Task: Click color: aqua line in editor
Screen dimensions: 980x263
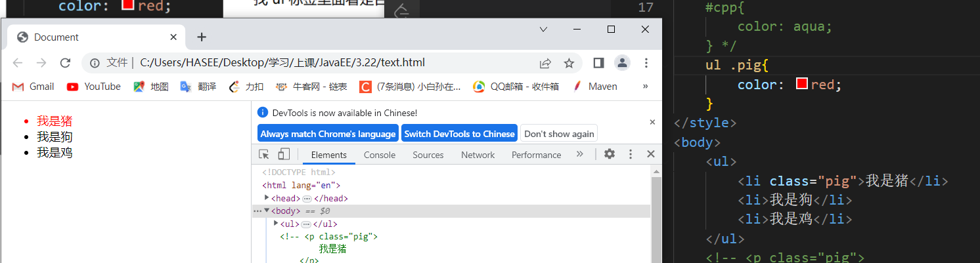Action: point(785,27)
